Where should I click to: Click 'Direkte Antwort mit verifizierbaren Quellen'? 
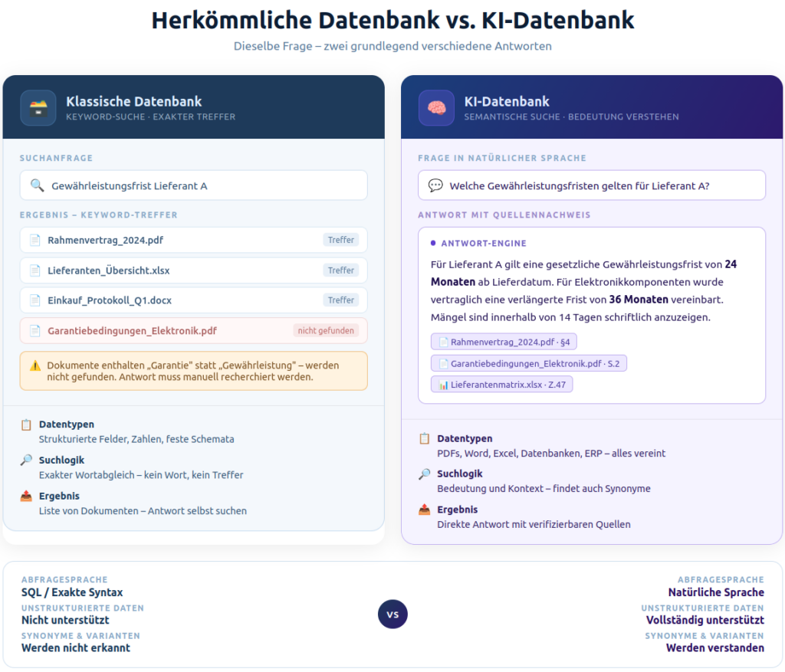pyautogui.click(x=534, y=524)
